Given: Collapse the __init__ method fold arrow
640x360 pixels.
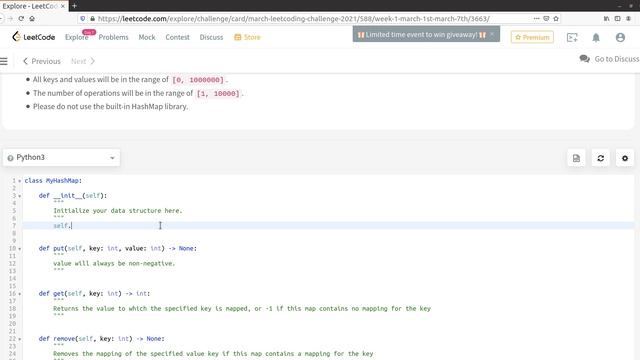Looking at the screenshot, I should pyautogui.click(x=19, y=196).
